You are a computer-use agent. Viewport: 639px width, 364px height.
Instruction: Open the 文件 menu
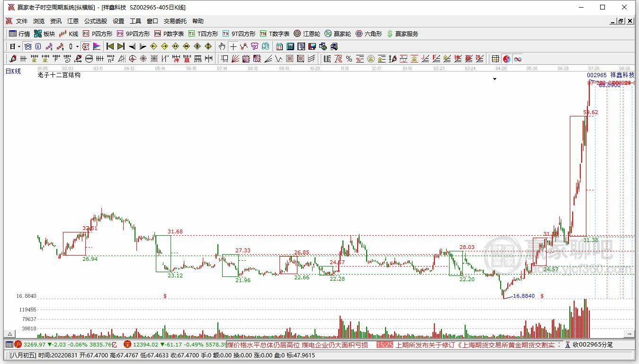tap(22, 21)
